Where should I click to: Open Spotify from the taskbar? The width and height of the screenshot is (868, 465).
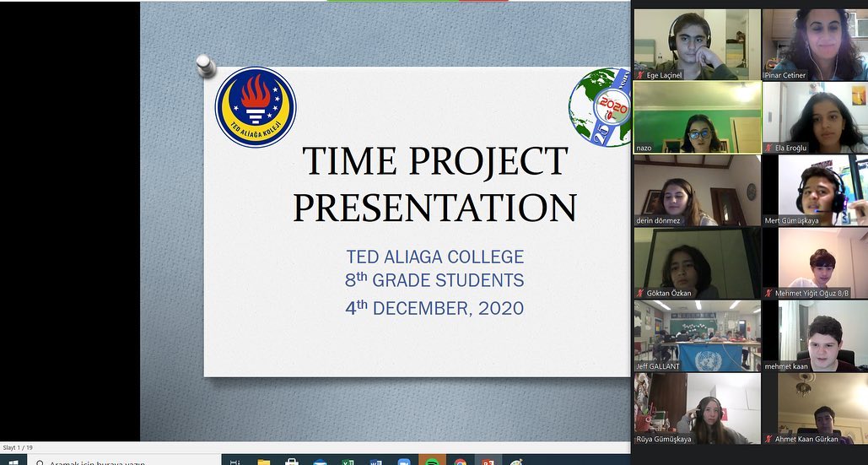[433, 460]
